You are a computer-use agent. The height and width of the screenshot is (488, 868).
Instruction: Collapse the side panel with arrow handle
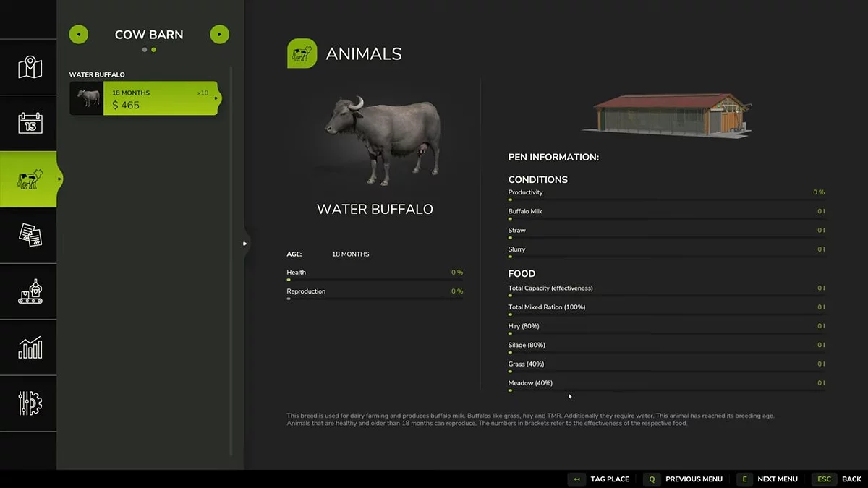pos(245,244)
